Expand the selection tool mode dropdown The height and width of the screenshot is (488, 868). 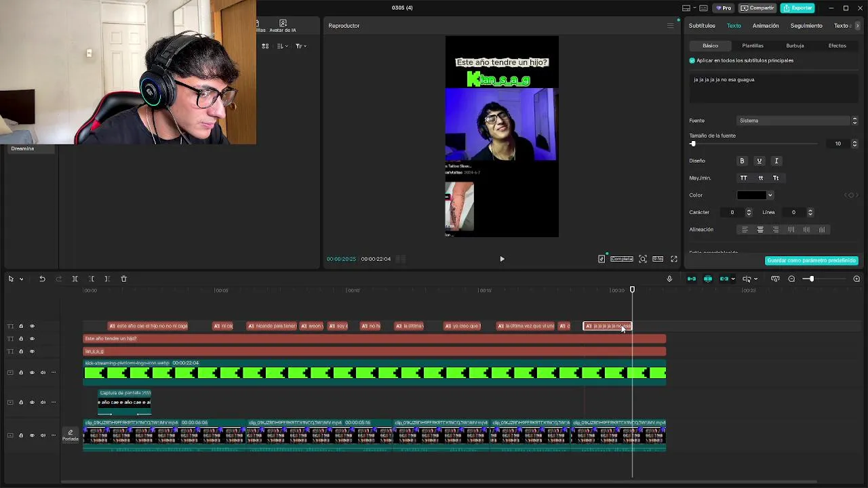(21, 279)
